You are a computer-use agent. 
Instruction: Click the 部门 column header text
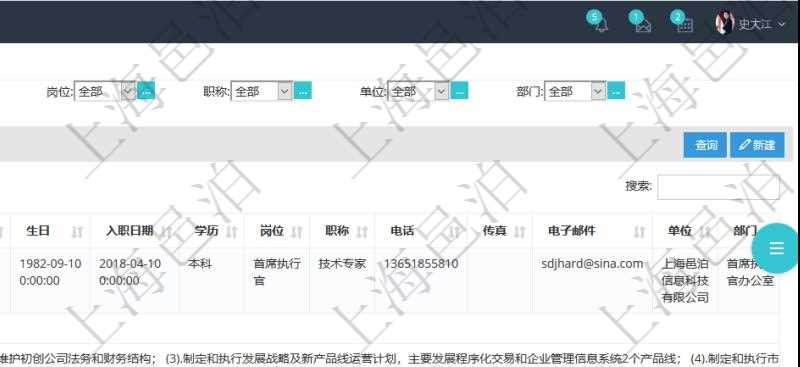click(745, 231)
